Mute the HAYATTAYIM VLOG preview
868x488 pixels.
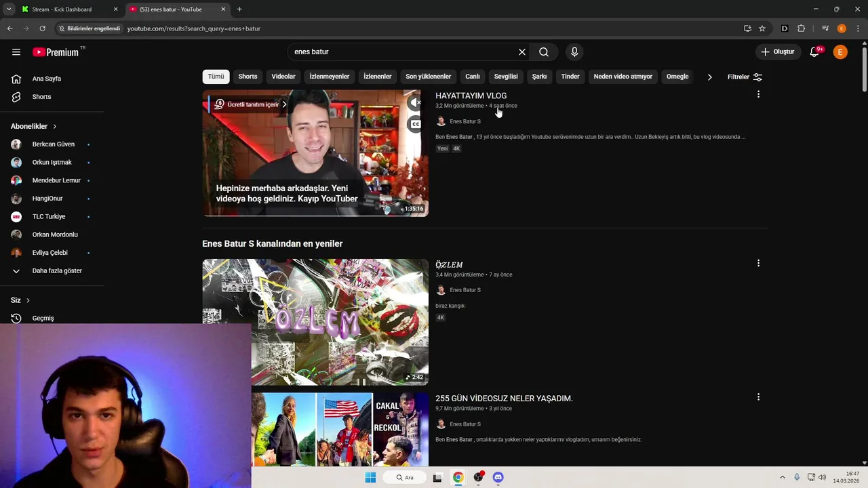[x=416, y=102]
